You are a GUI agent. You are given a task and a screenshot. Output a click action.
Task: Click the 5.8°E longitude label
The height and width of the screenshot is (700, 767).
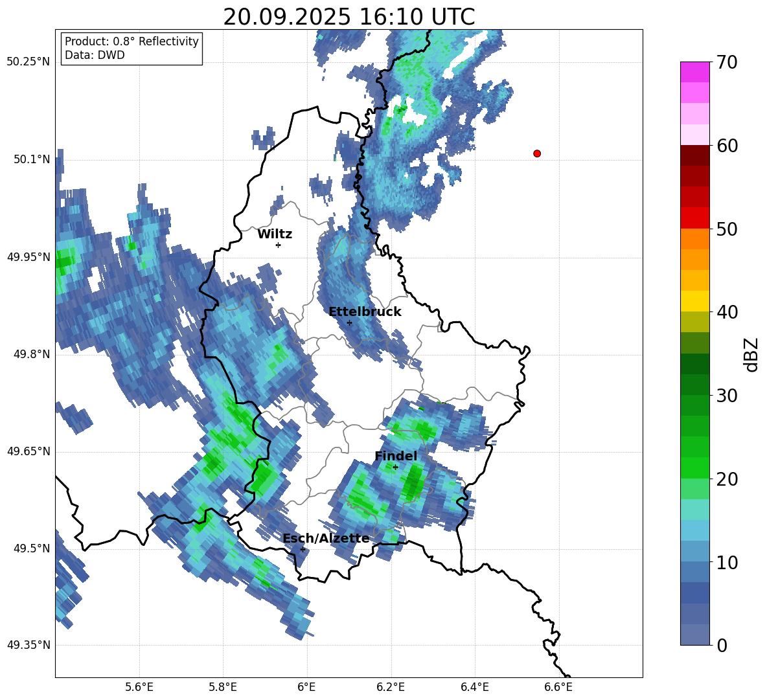pyautogui.click(x=223, y=687)
